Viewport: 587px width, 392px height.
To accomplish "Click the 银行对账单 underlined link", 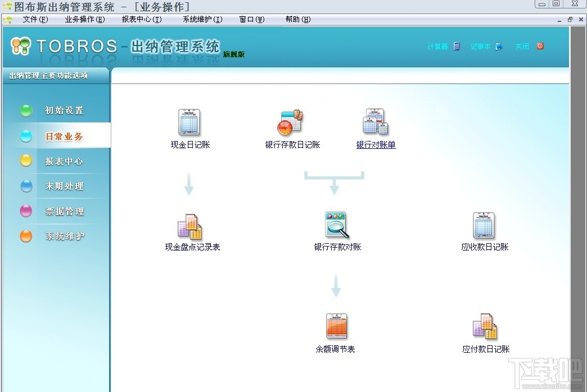I will 376,145.
